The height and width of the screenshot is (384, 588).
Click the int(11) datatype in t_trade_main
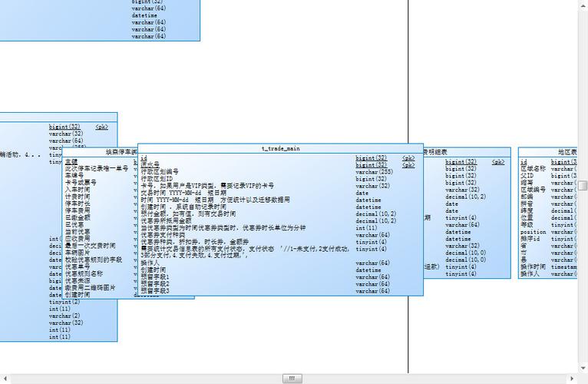pyautogui.click(x=366, y=228)
